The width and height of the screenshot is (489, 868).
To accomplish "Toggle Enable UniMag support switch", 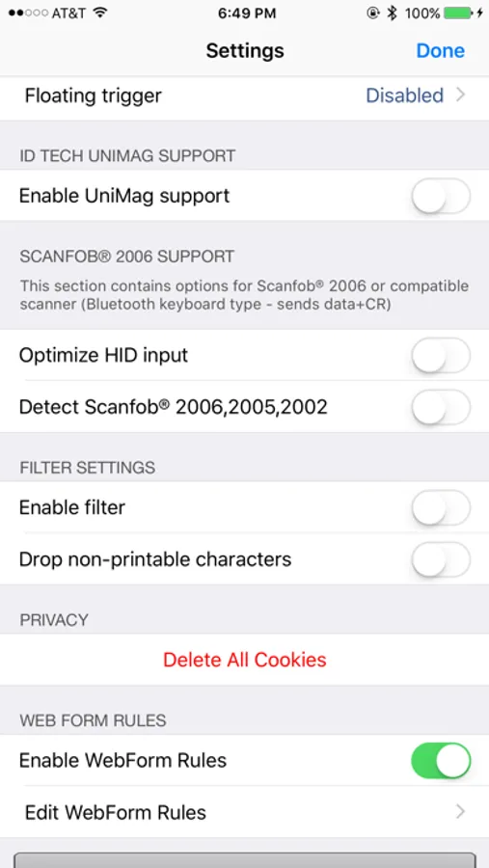I will (441, 196).
